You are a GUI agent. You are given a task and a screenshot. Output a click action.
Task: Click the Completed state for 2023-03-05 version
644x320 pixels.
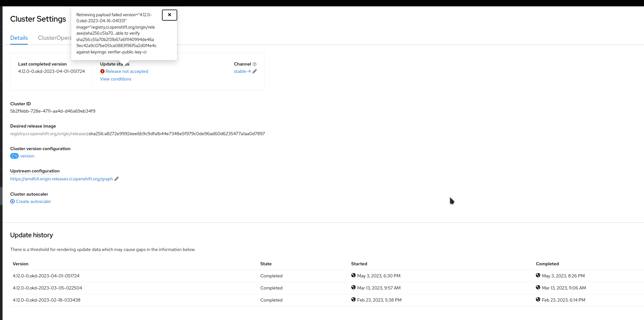pos(271,288)
